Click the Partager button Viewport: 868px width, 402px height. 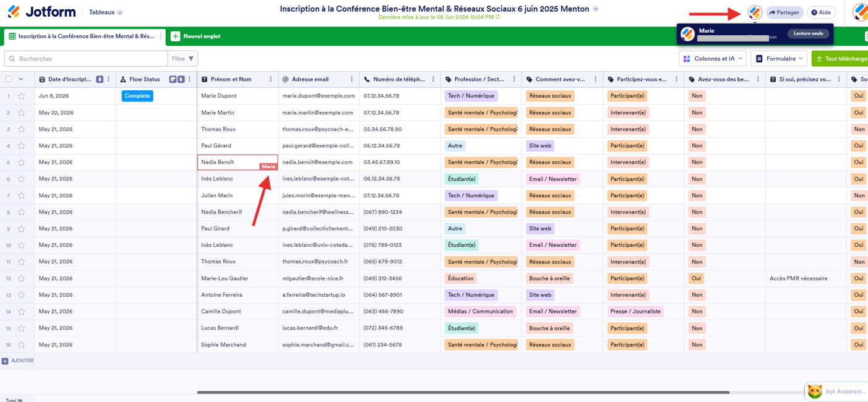click(x=784, y=12)
